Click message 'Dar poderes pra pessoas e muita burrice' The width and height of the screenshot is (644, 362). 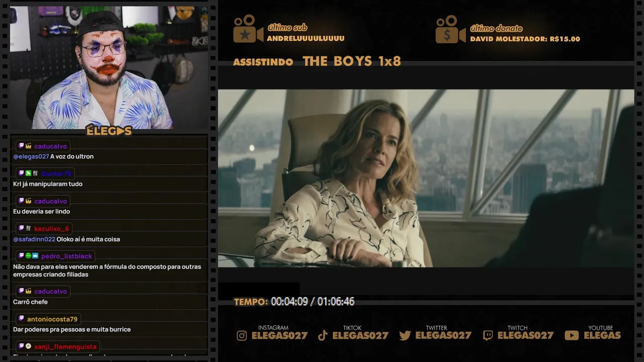[72, 330]
